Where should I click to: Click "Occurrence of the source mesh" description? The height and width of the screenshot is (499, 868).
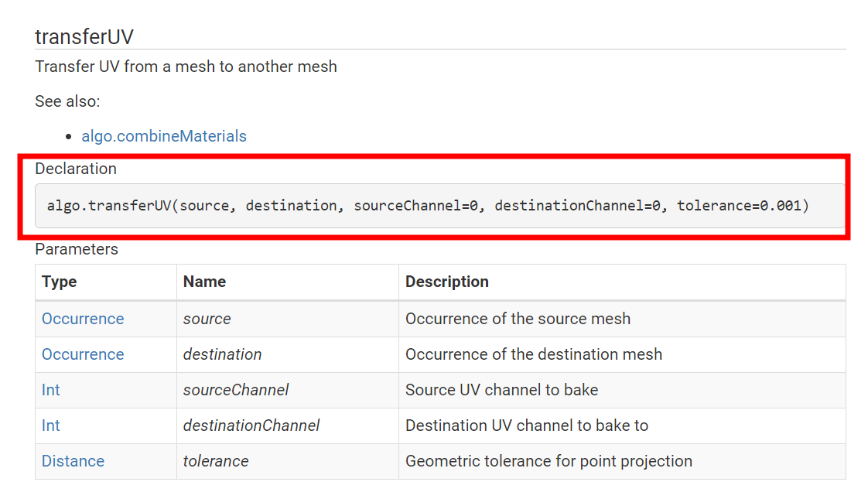518,319
